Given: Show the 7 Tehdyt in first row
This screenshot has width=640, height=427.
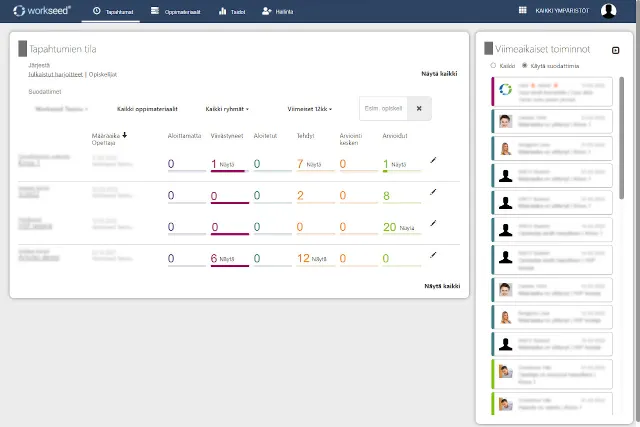Looking at the screenshot, I should click(314, 165).
